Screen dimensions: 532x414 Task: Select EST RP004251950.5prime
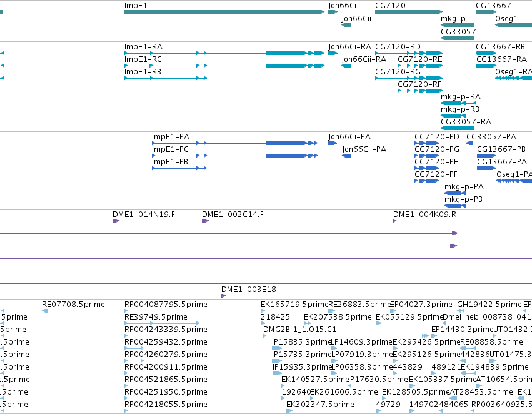(x=126, y=398)
